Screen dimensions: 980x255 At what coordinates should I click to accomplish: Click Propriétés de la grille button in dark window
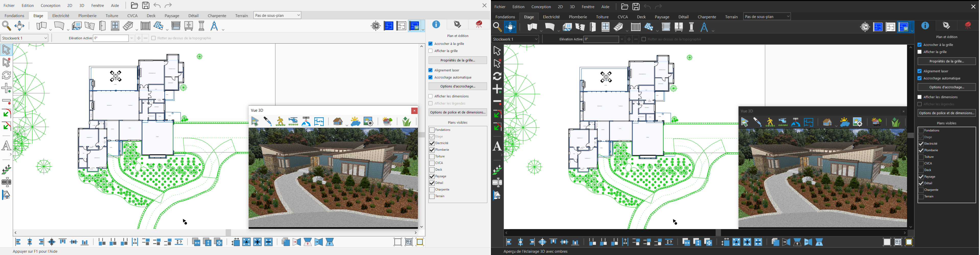click(x=947, y=61)
